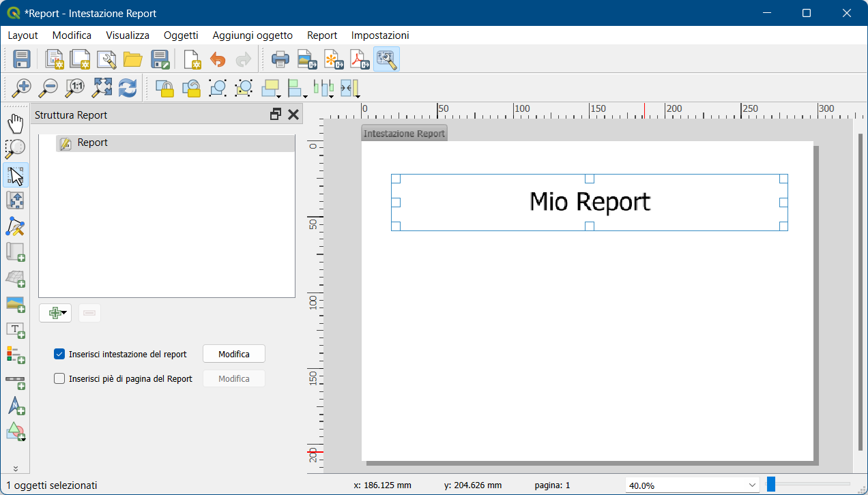Check Inserisci piè di pagina del Report
Viewport: 868px width, 495px height.
[59, 378]
